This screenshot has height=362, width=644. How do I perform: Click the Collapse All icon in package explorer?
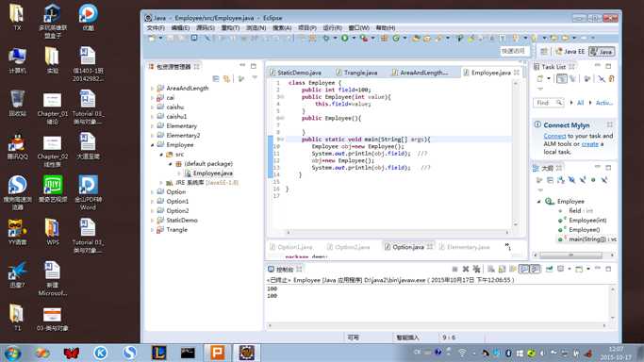216,78
